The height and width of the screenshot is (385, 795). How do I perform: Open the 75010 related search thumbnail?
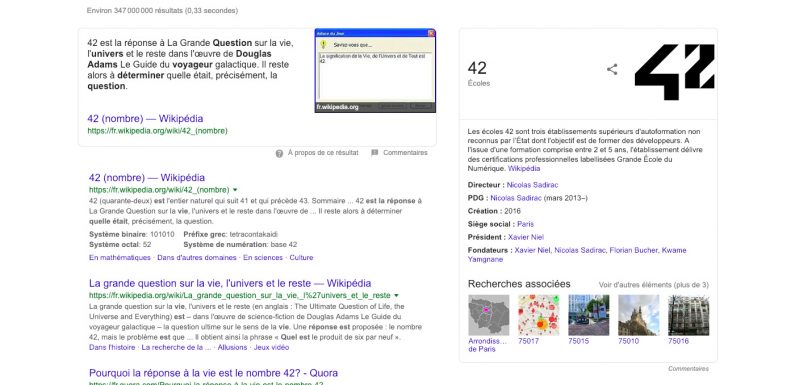pyautogui.click(x=638, y=315)
